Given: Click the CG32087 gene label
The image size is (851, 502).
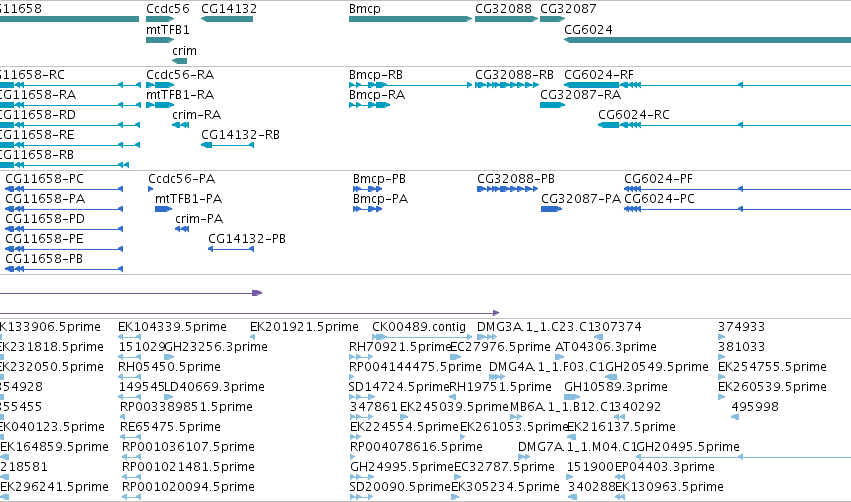Looking at the screenshot, I should click(568, 9).
